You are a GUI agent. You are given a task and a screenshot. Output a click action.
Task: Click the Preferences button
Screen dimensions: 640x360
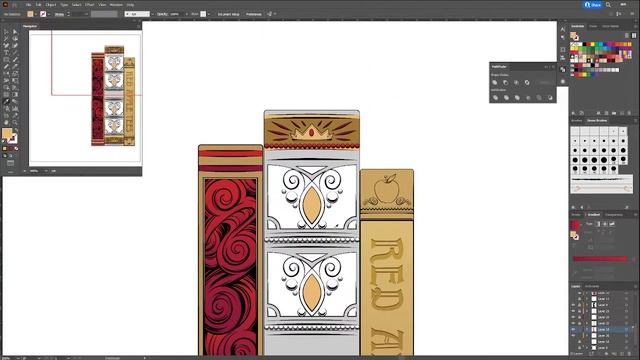pyautogui.click(x=254, y=14)
